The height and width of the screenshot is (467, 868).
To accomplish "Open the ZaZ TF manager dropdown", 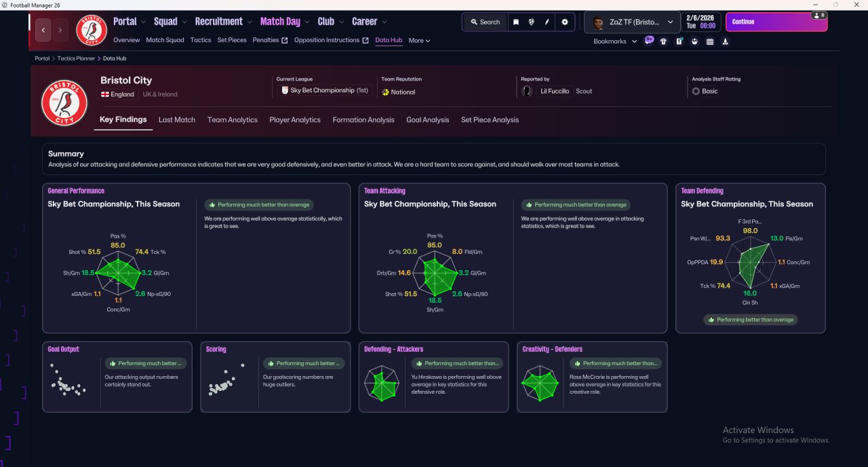I will coord(633,22).
